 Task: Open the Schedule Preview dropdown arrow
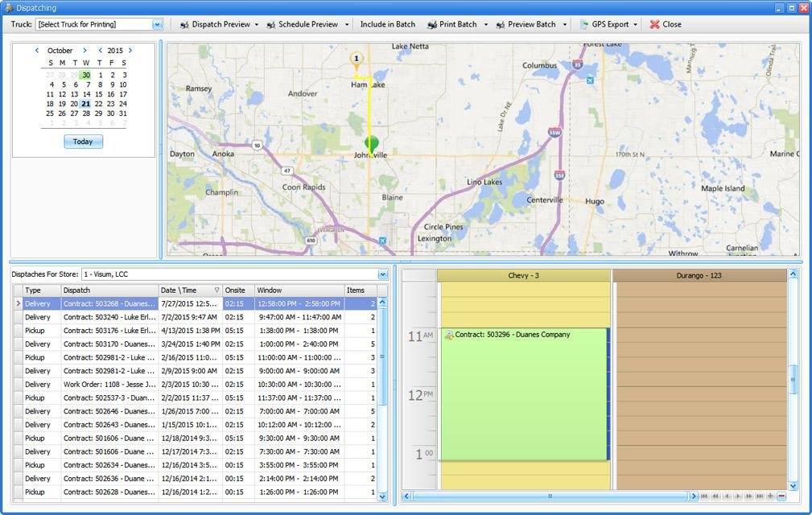pos(347,25)
